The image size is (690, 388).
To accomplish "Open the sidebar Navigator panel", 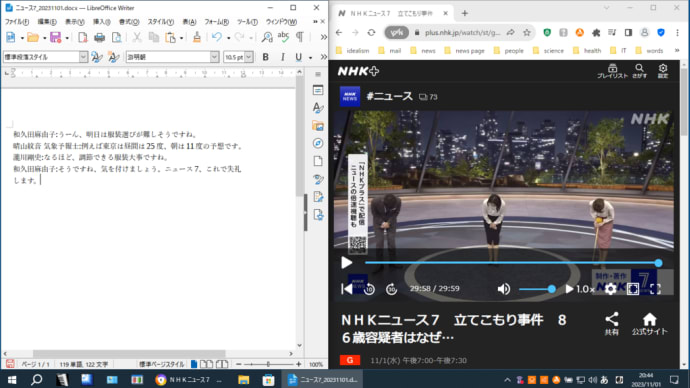I will (x=318, y=143).
